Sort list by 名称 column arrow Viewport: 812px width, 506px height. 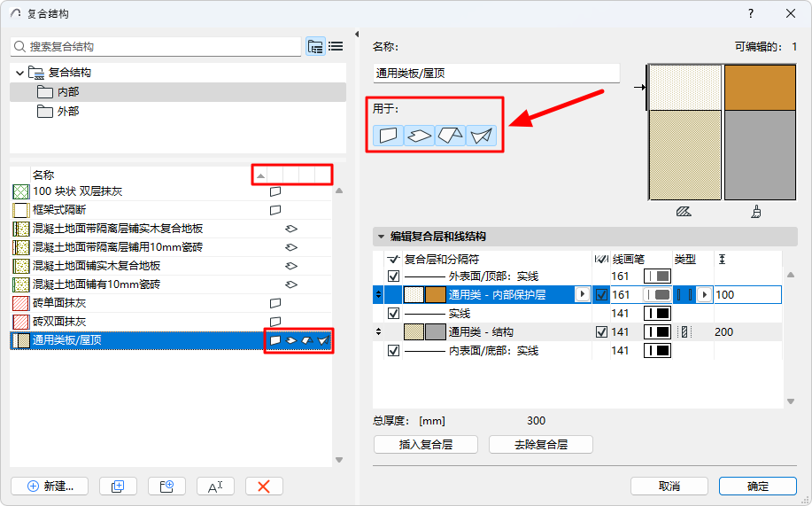coord(261,175)
